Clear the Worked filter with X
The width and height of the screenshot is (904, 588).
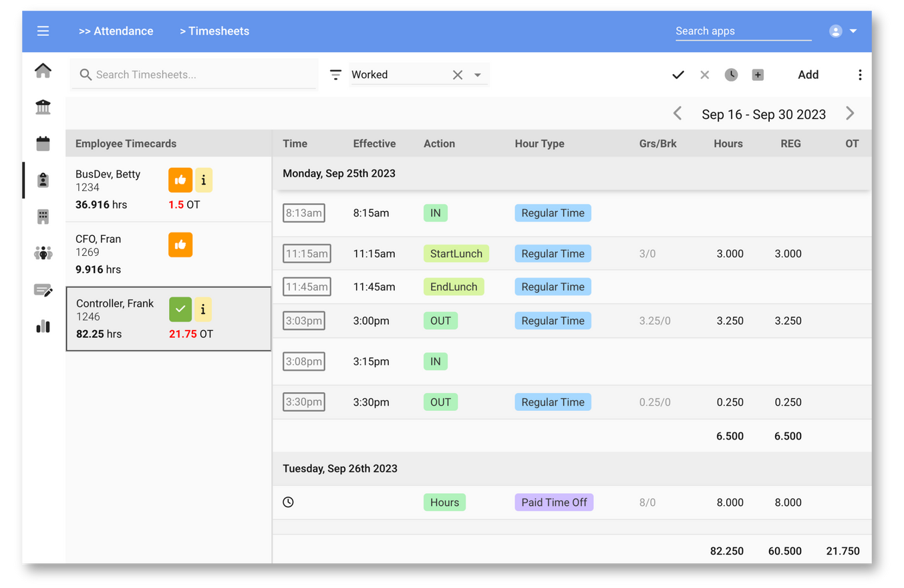[458, 75]
